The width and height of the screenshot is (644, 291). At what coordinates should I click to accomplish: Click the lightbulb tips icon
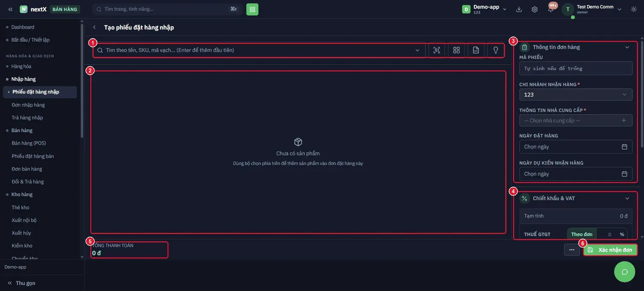496,50
